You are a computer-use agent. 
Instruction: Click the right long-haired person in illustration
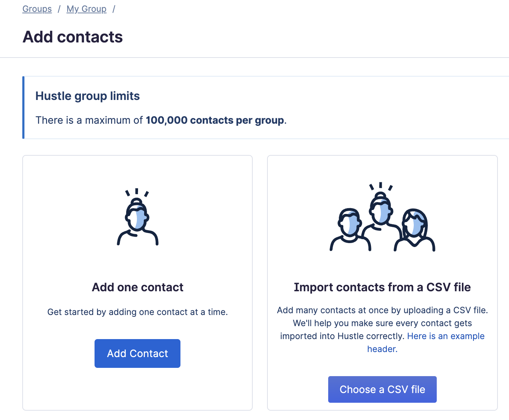(x=414, y=229)
